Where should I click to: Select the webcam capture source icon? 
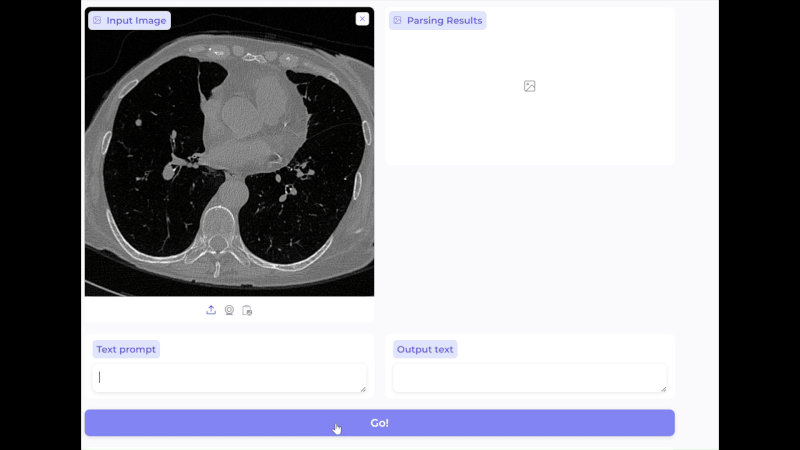(229, 310)
